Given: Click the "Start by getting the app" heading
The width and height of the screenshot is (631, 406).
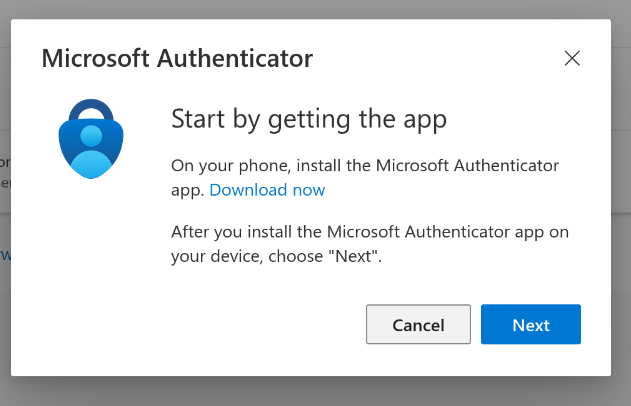Looking at the screenshot, I should [x=308, y=119].
